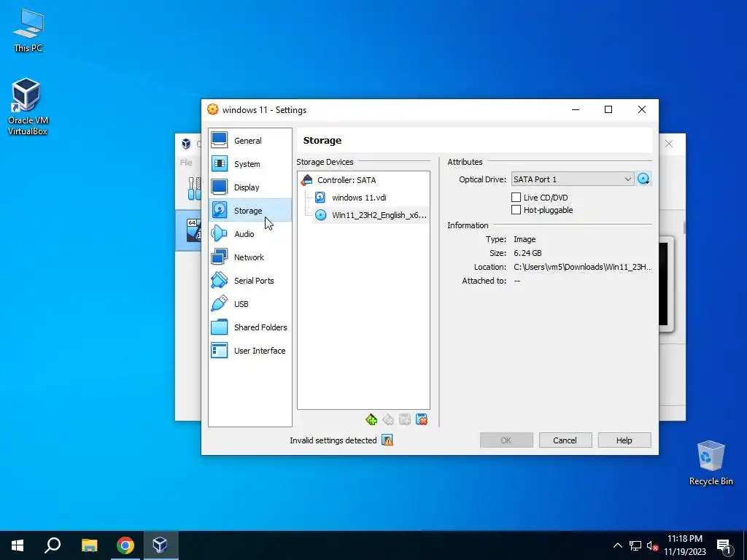This screenshot has width=747, height=560.
Task: Click the hard disk icon beside windows 11.vdi
Action: [320, 197]
